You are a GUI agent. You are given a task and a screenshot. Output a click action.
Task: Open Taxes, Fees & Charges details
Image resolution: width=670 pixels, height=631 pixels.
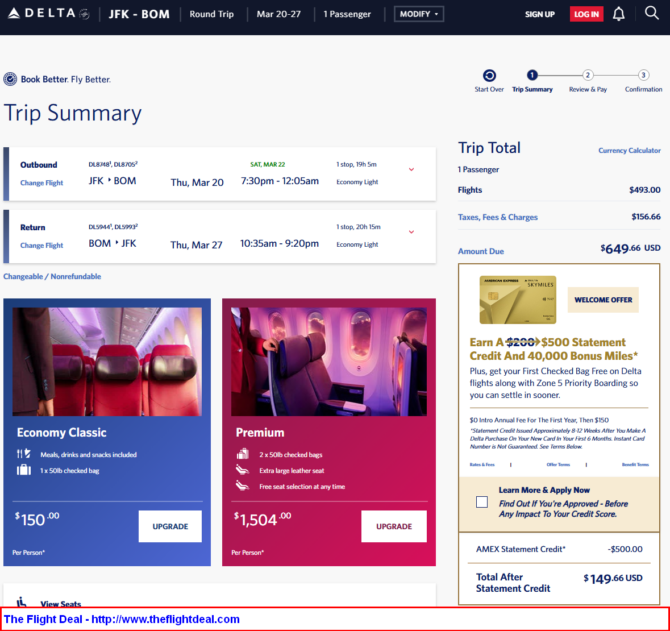[x=497, y=217]
